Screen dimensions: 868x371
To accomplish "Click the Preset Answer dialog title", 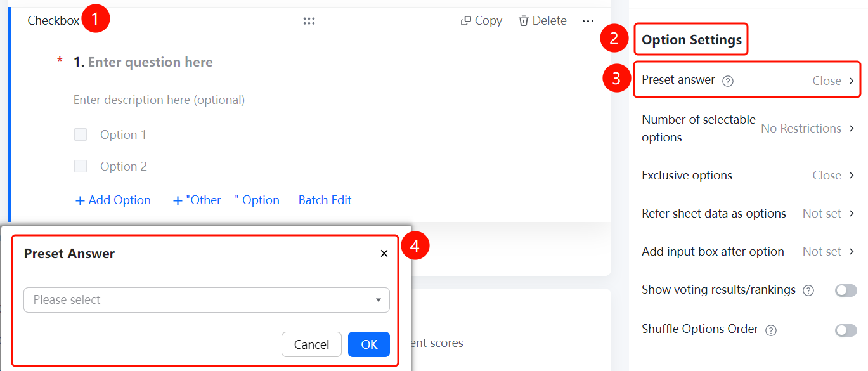I will pos(69,254).
